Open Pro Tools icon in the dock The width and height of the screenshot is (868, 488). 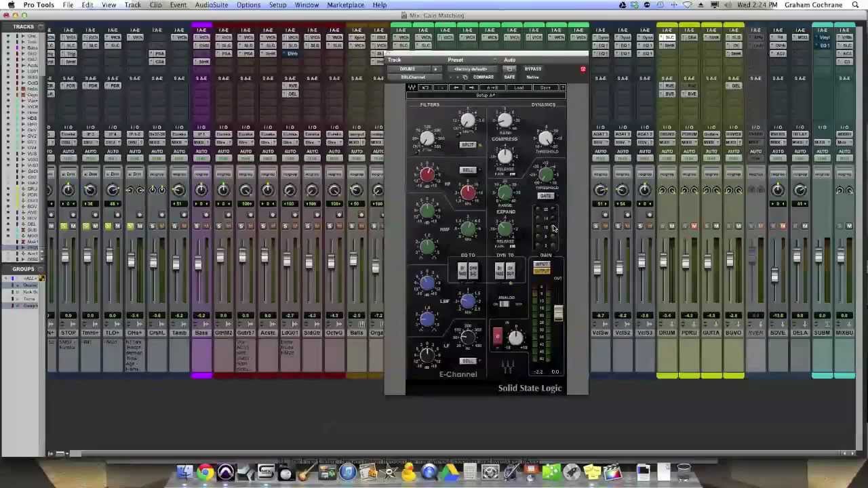click(x=225, y=472)
